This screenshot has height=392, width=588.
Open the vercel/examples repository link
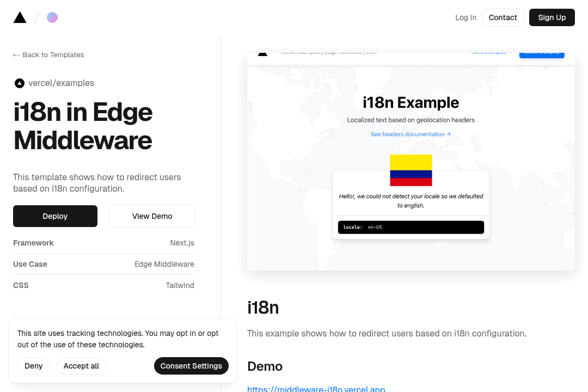point(61,83)
